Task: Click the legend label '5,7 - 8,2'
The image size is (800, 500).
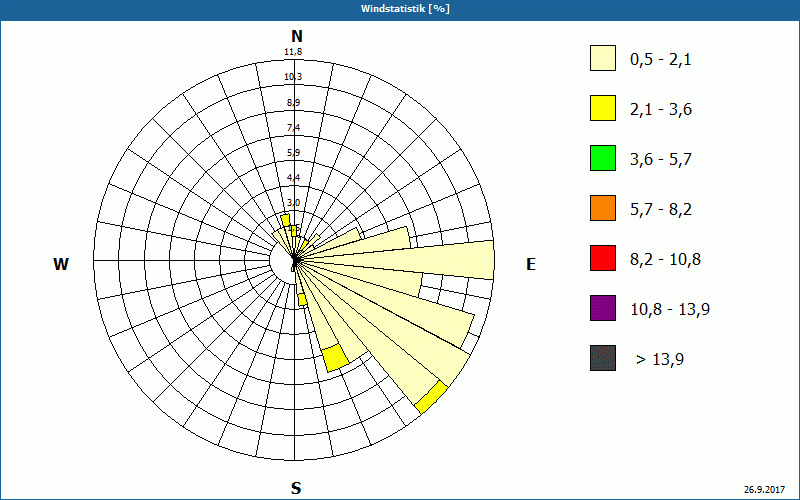Action: click(661, 210)
